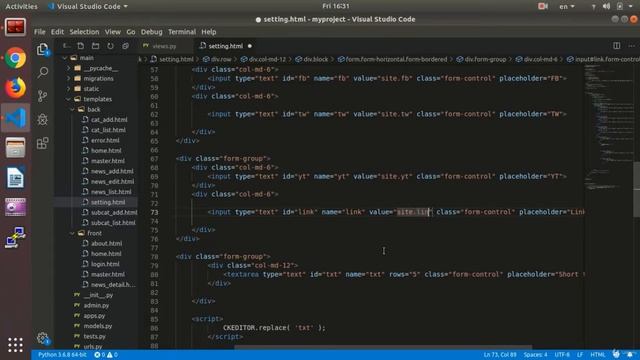640x360 pixels.
Task: Open the File menu
Action: pos(40,32)
